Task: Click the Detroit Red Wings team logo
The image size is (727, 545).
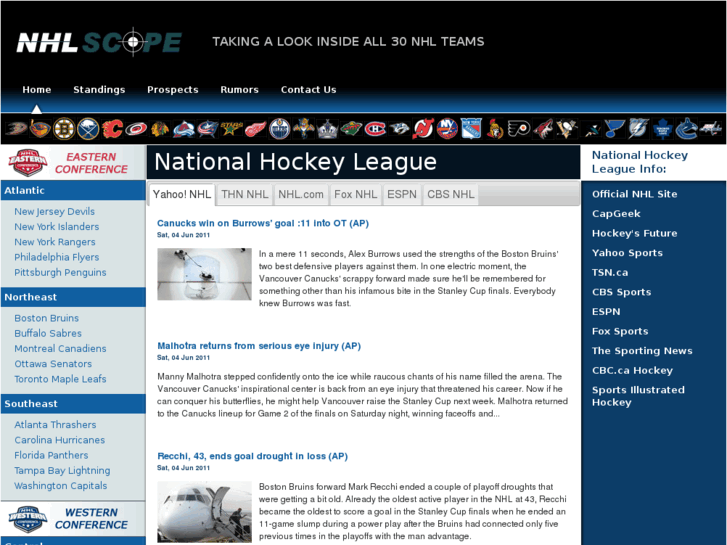Action: [x=255, y=128]
